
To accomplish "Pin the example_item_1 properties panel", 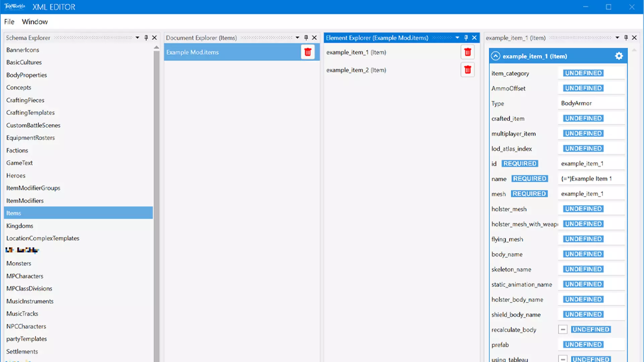I will 626,38.
